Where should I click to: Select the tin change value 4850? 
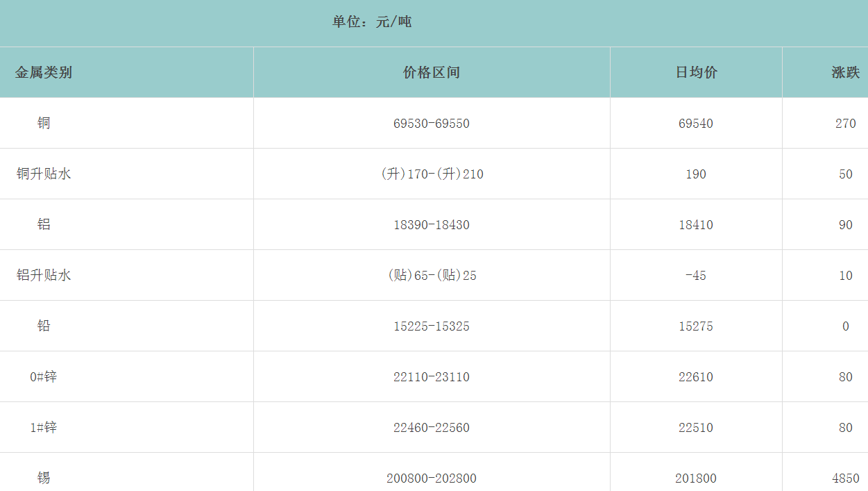(845, 478)
